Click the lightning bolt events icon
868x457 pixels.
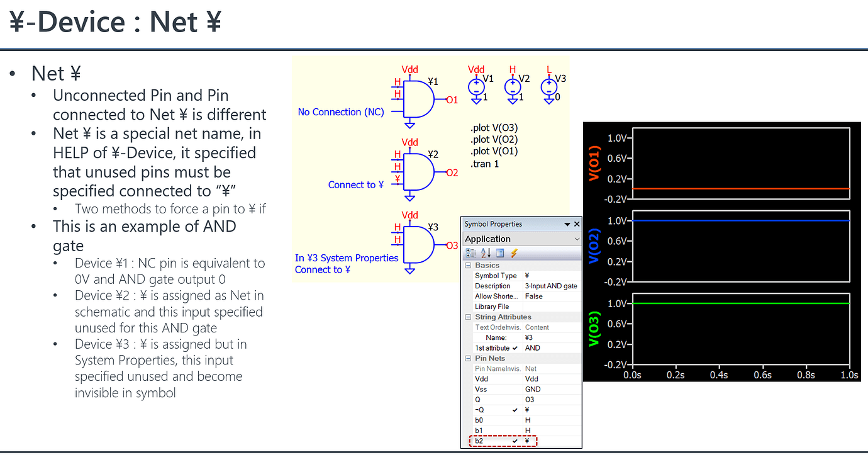pyautogui.click(x=514, y=252)
